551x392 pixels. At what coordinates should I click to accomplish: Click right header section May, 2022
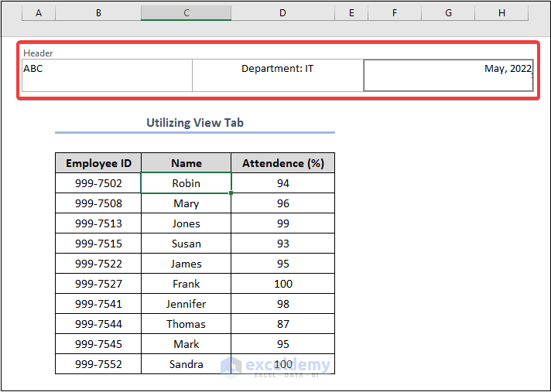[x=448, y=76]
